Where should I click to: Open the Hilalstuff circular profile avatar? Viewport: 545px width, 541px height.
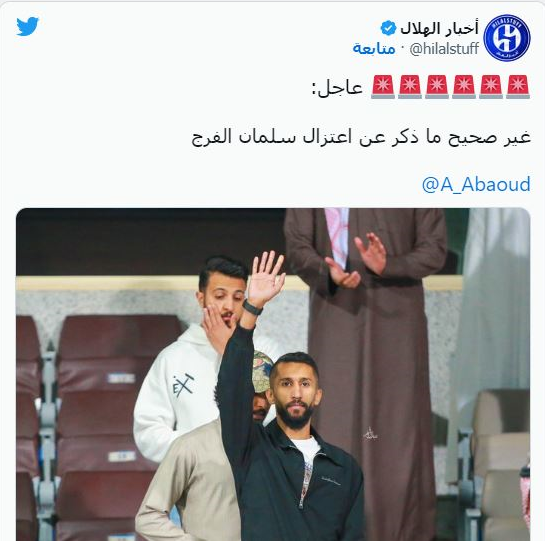(x=507, y=38)
